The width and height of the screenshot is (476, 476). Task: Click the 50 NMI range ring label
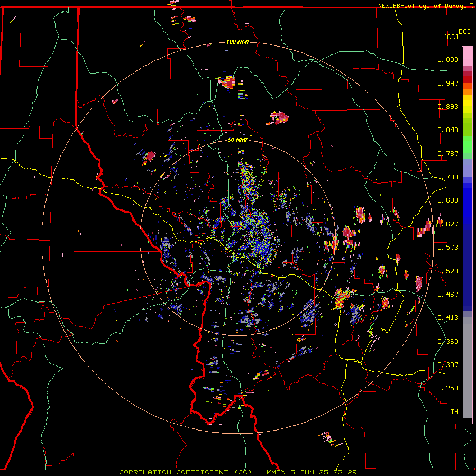237,140
